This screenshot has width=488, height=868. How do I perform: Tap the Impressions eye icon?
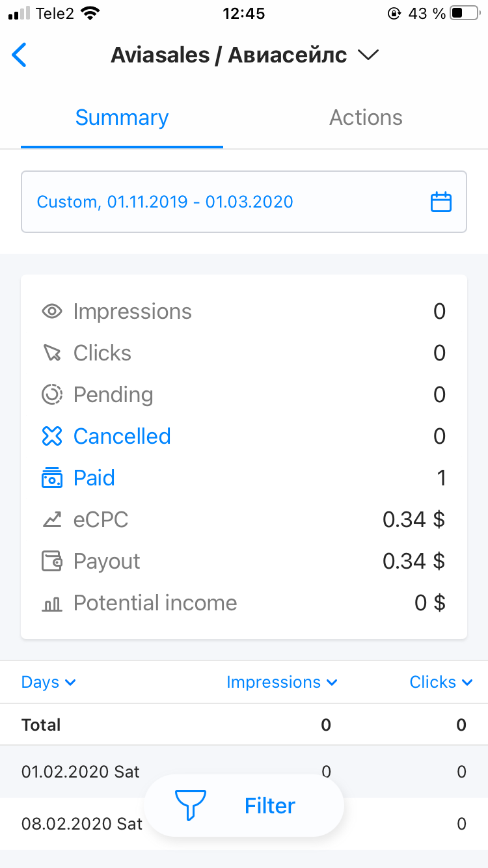(x=51, y=312)
